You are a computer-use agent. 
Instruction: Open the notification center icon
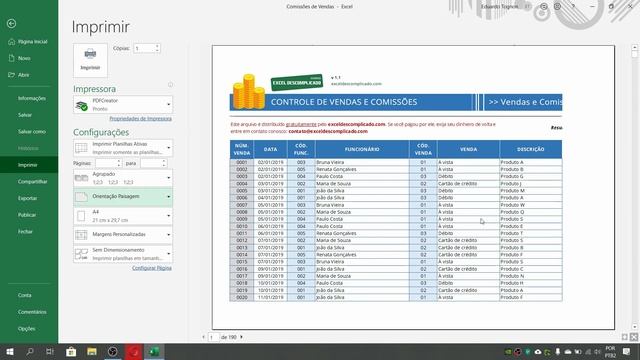coord(627,351)
